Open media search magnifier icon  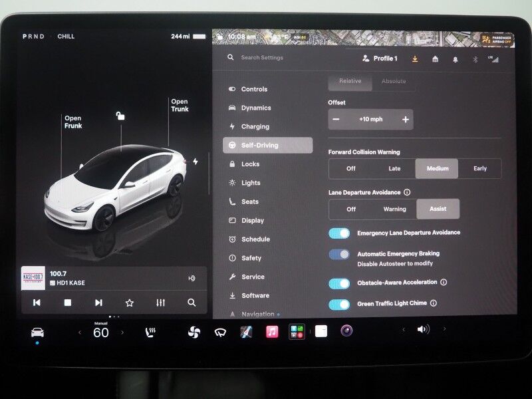pyautogui.click(x=192, y=303)
